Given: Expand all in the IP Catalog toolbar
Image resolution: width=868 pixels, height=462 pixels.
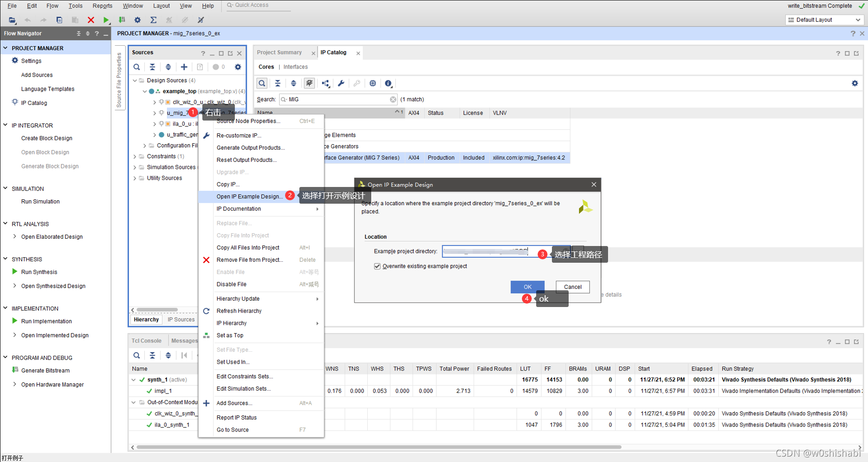Looking at the screenshot, I should tap(293, 83).
